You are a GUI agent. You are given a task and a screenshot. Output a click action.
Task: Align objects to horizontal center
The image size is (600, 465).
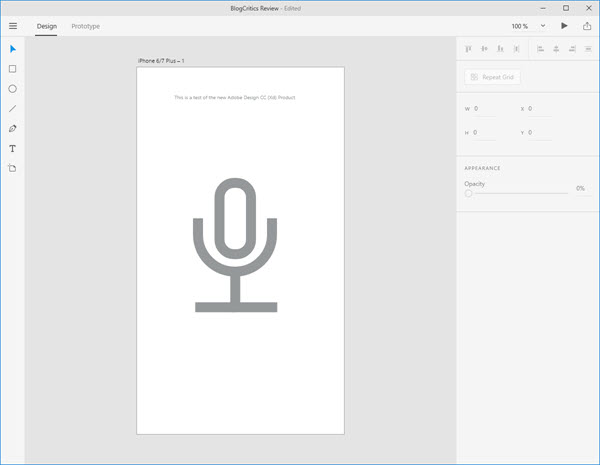[x=556, y=49]
